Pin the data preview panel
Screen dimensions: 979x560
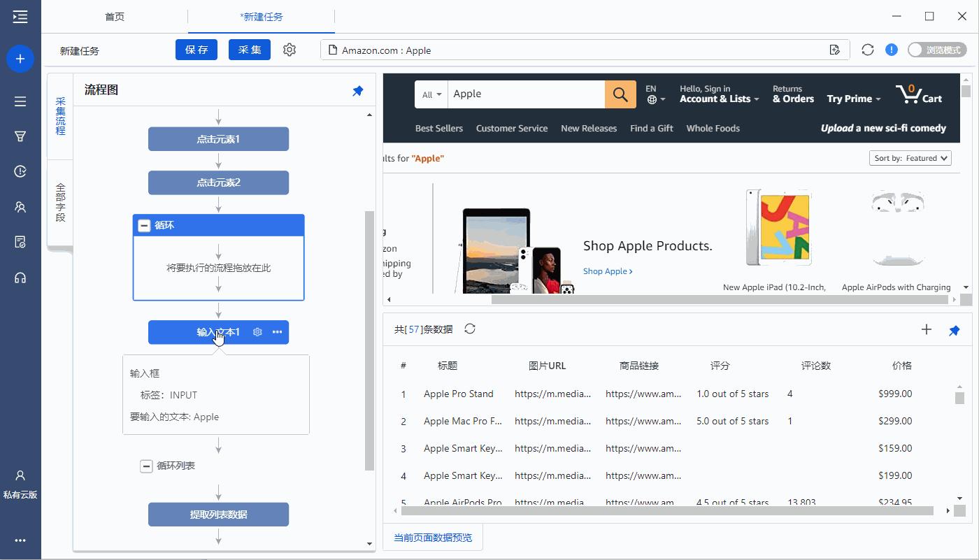(955, 330)
